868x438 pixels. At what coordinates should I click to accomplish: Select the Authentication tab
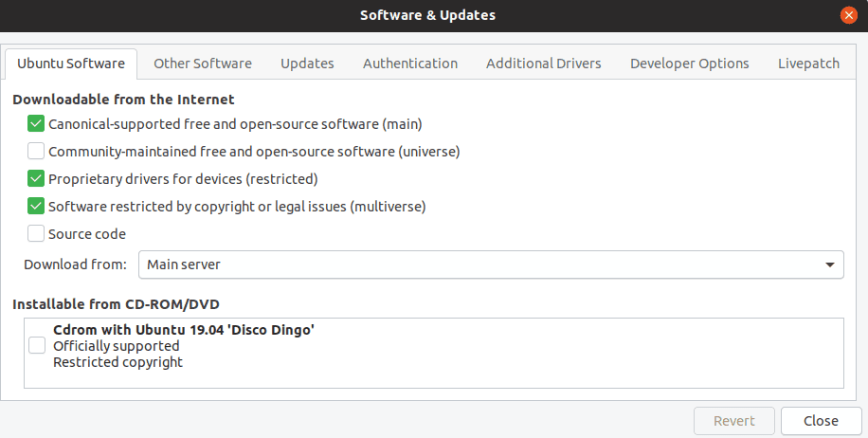coord(410,64)
